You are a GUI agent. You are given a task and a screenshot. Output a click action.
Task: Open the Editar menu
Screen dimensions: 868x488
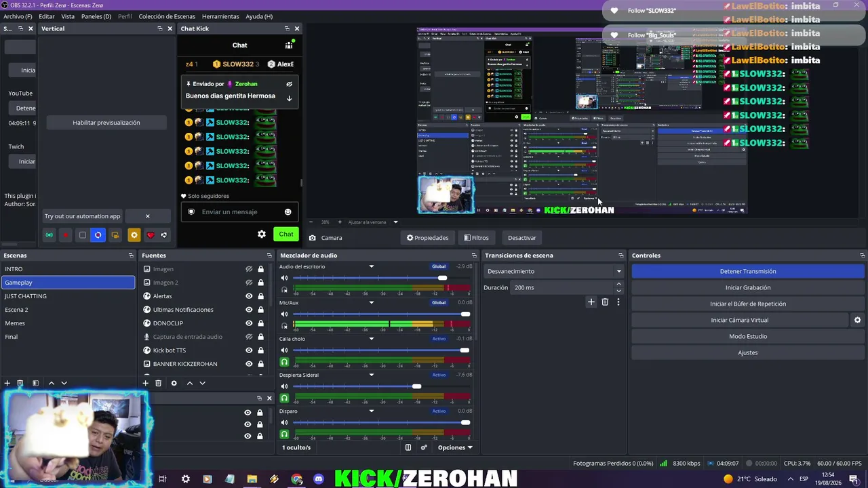pos(47,16)
